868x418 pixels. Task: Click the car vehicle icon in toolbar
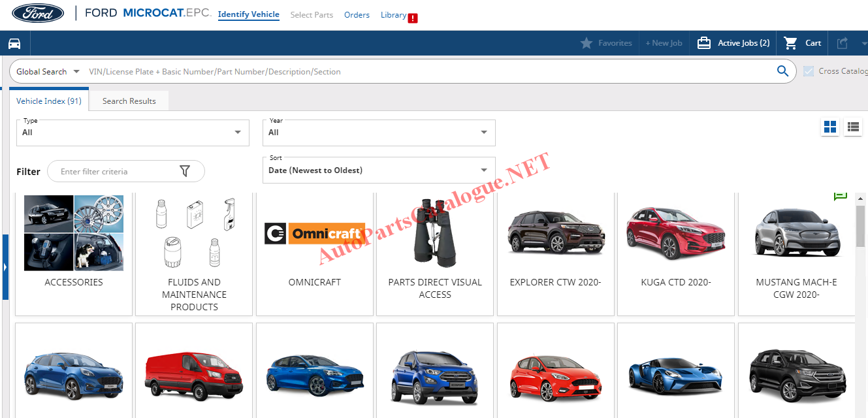coord(14,43)
